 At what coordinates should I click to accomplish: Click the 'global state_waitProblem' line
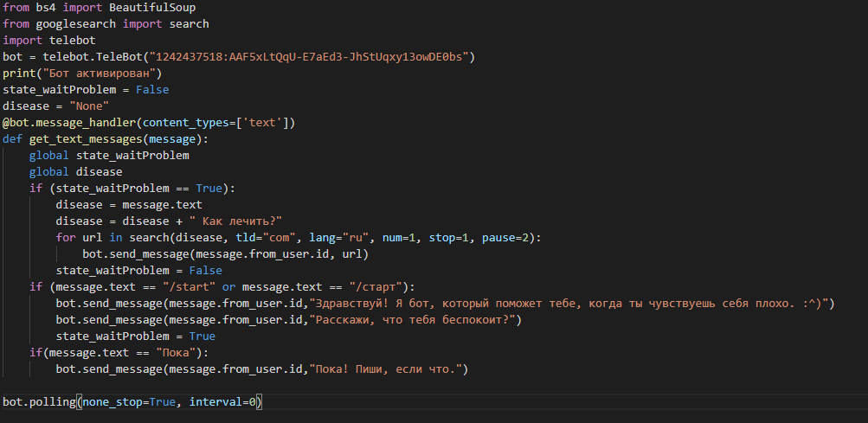(109, 156)
